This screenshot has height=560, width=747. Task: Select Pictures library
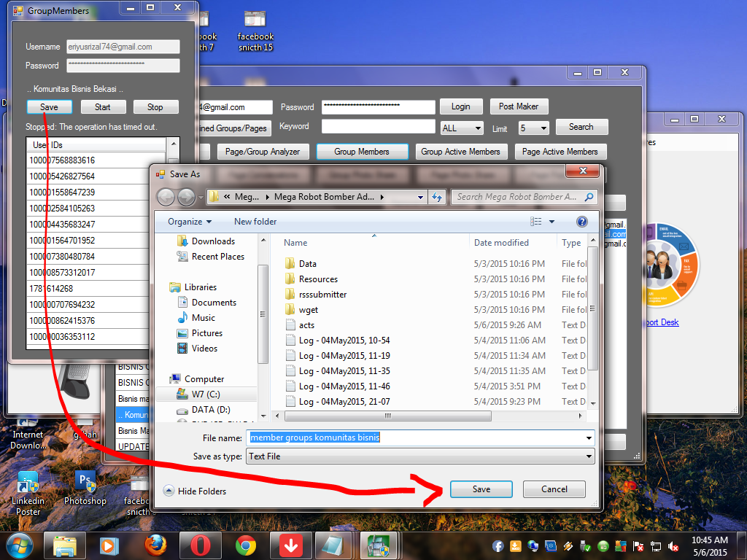coord(200,333)
